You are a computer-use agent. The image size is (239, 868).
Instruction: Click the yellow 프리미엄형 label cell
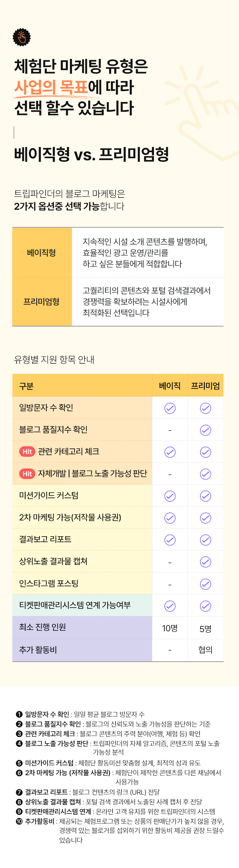[42, 301]
